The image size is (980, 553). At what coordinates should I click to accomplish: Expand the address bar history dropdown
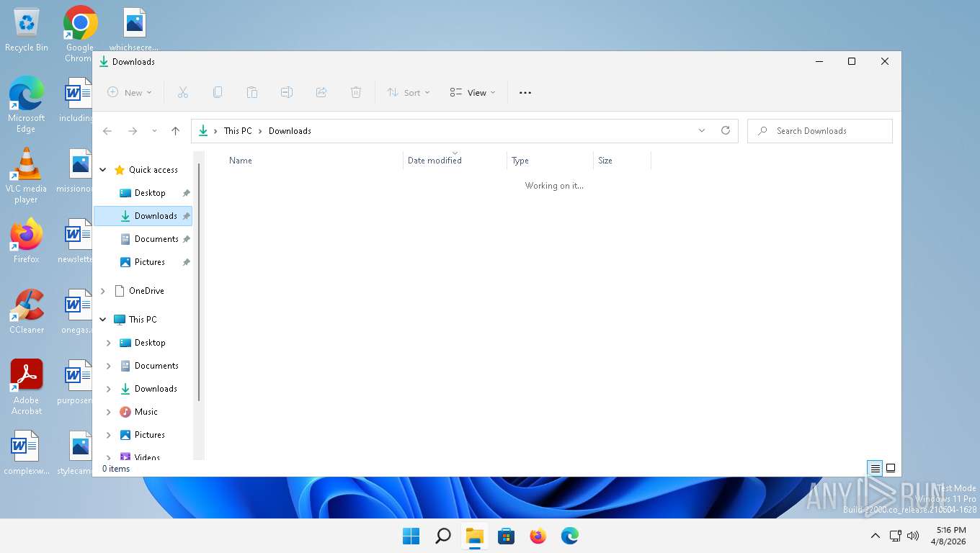[702, 131]
